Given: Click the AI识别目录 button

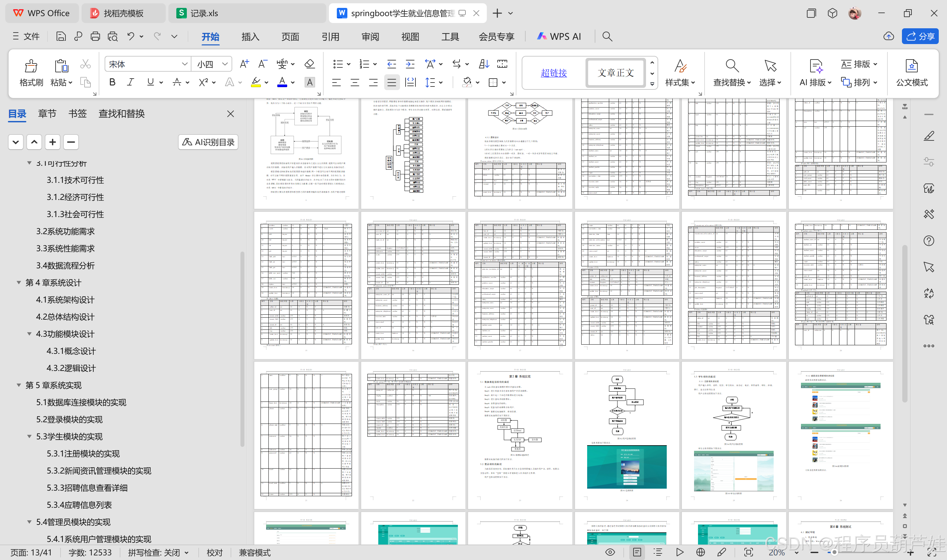Looking at the screenshot, I should [208, 142].
